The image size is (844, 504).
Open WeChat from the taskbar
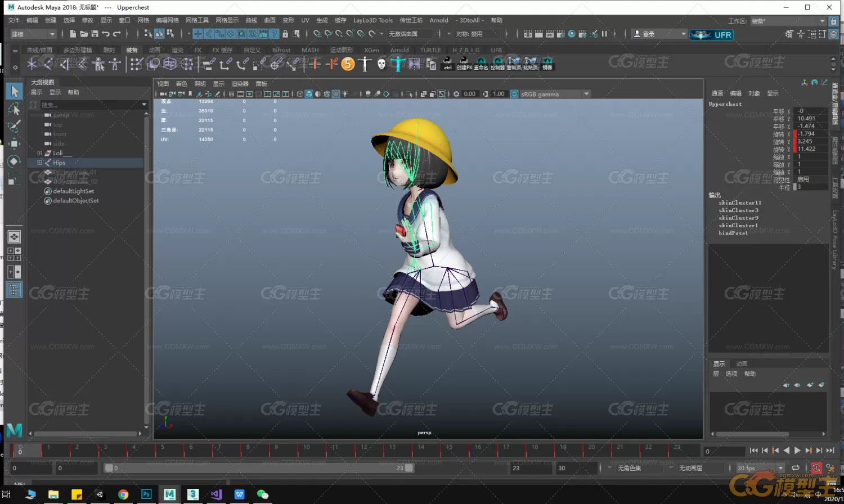click(262, 494)
